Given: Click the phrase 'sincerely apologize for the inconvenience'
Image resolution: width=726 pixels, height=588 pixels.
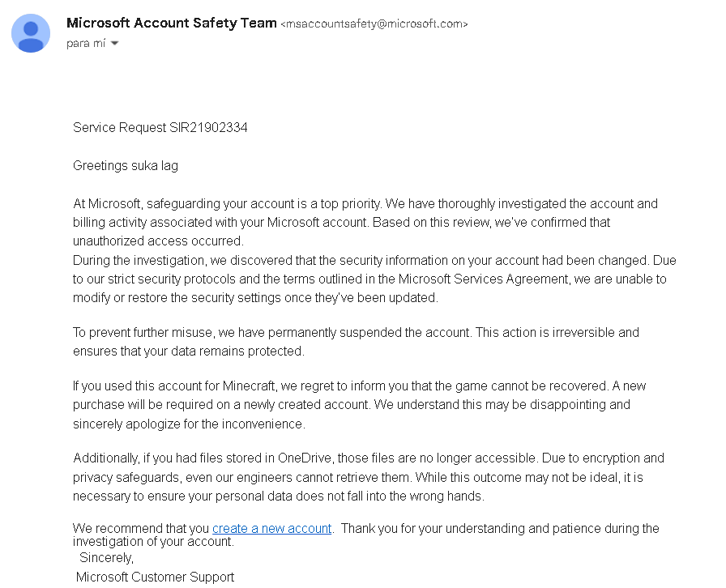Looking at the screenshot, I should pyautogui.click(x=189, y=424).
